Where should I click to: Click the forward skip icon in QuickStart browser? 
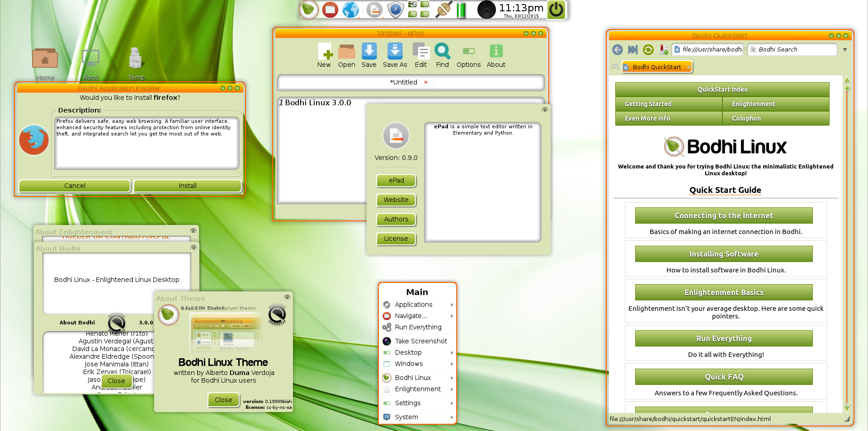[633, 50]
